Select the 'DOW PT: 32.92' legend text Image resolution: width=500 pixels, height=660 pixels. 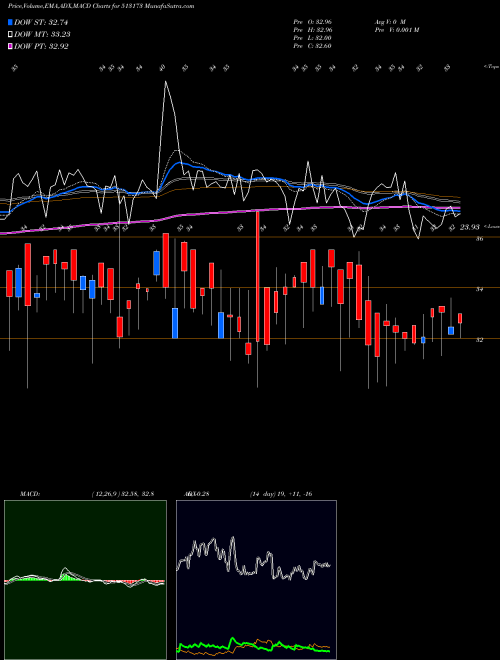(41, 46)
